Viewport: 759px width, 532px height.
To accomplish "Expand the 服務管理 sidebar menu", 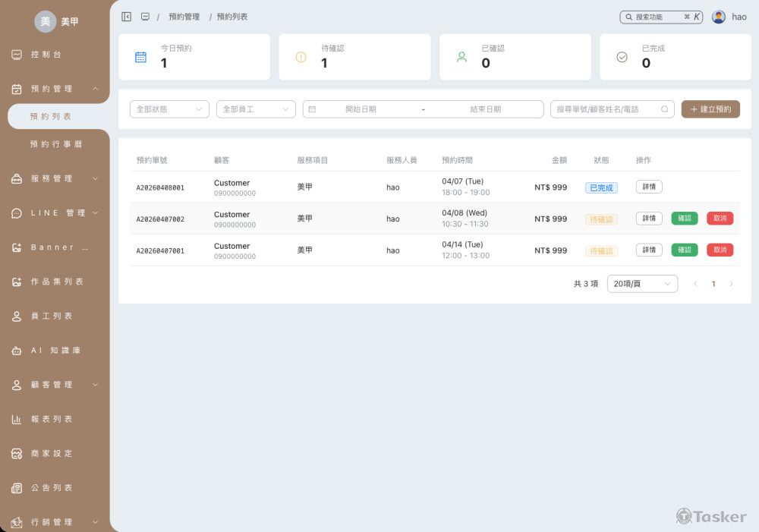I will click(x=55, y=178).
